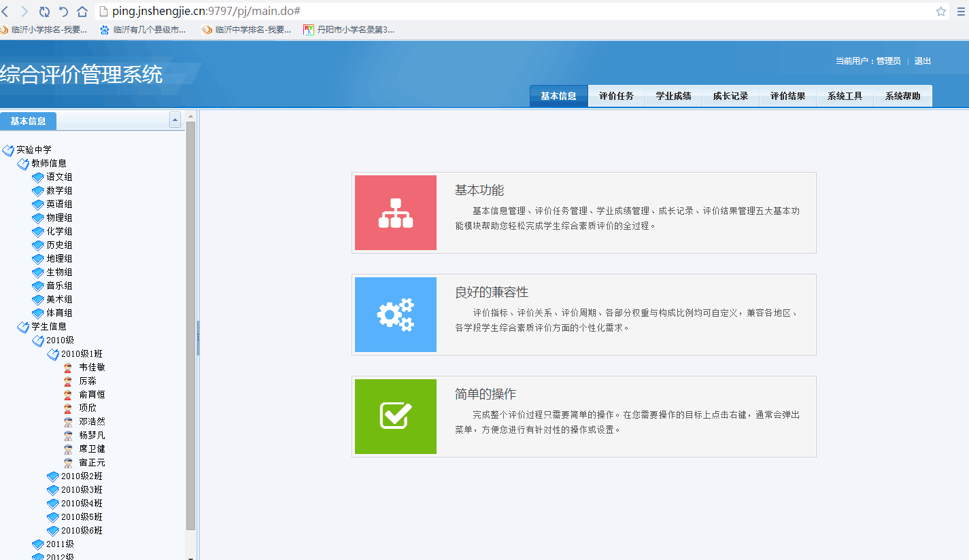Select student 席卫健 in the tree

pyautogui.click(x=92, y=449)
